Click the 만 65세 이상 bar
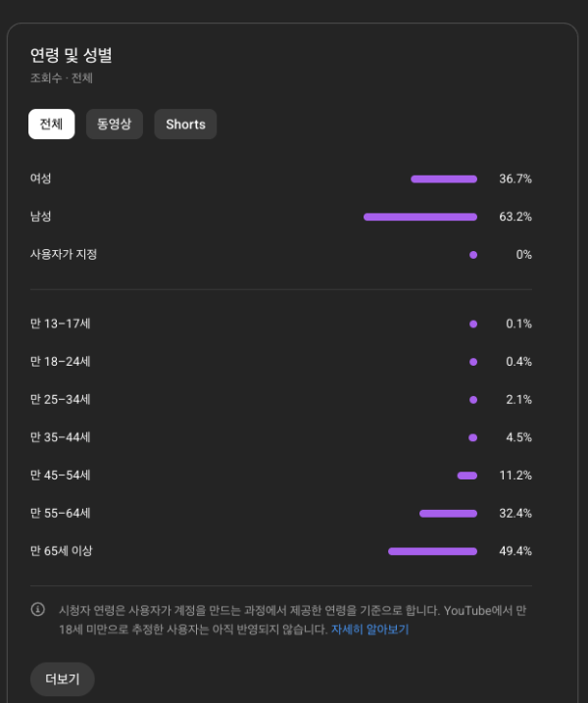Screen dimensions: 588x703 point(432,551)
